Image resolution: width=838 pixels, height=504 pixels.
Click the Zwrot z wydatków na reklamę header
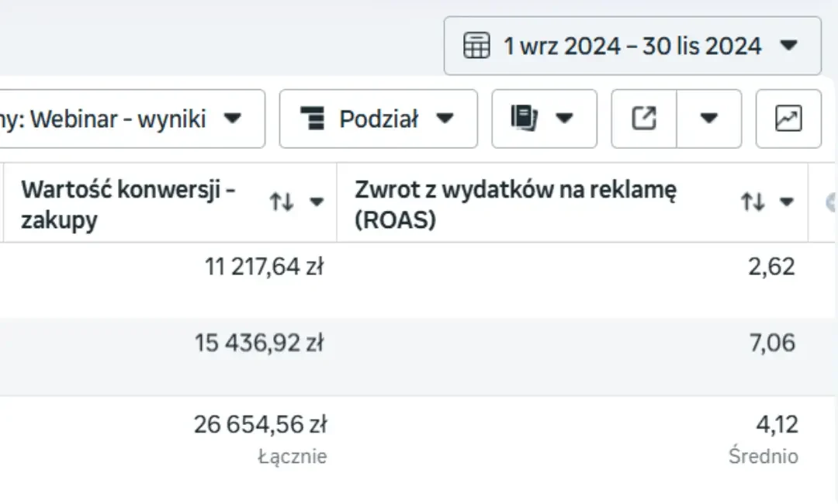point(516,205)
